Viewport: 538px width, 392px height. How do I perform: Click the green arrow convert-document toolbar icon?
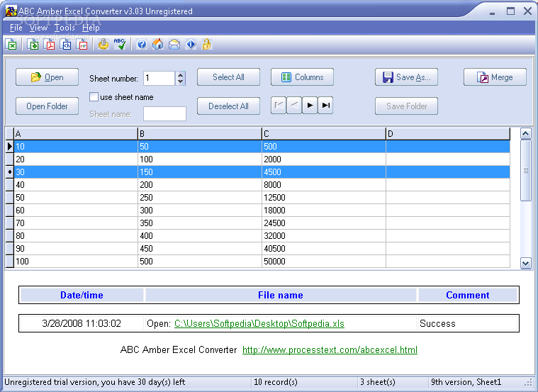[x=33, y=44]
